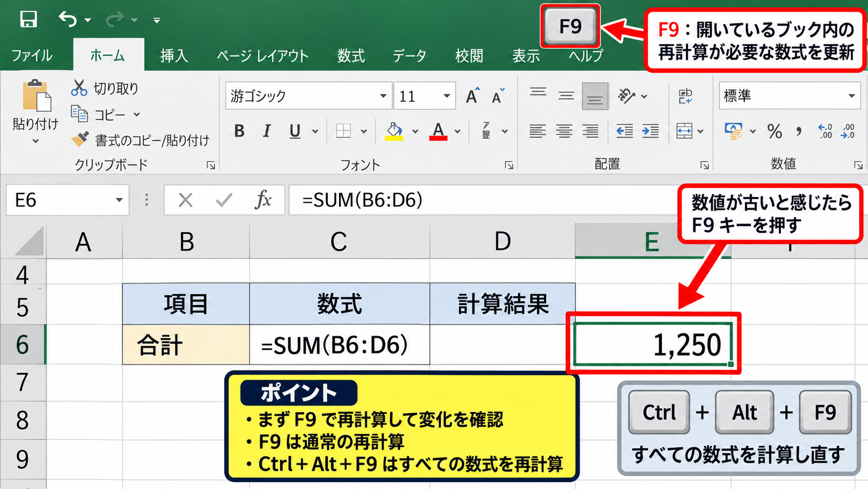The image size is (868, 489).
Task: Decrease font size with small A
Action: (498, 96)
